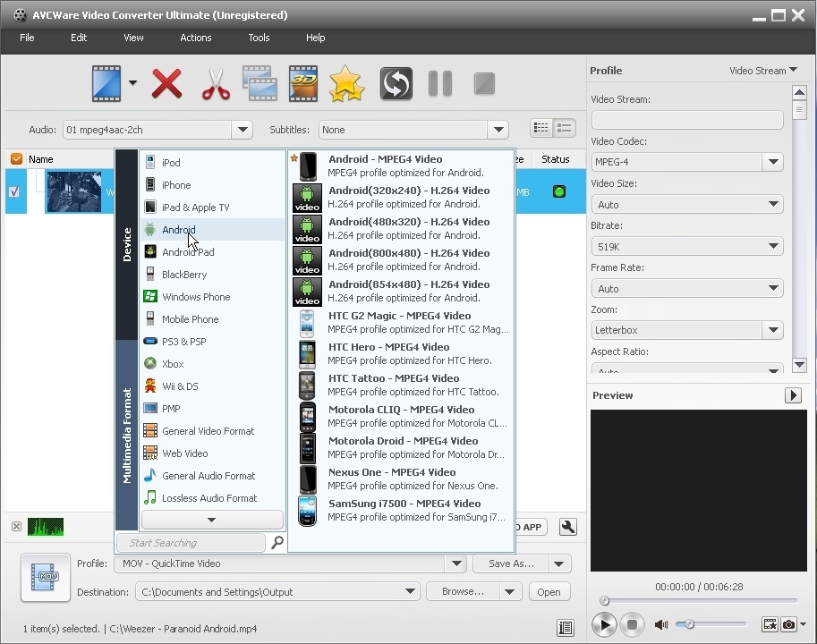817x644 pixels.
Task: Adjust the preview volume slider
Action: tap(690, 624)
